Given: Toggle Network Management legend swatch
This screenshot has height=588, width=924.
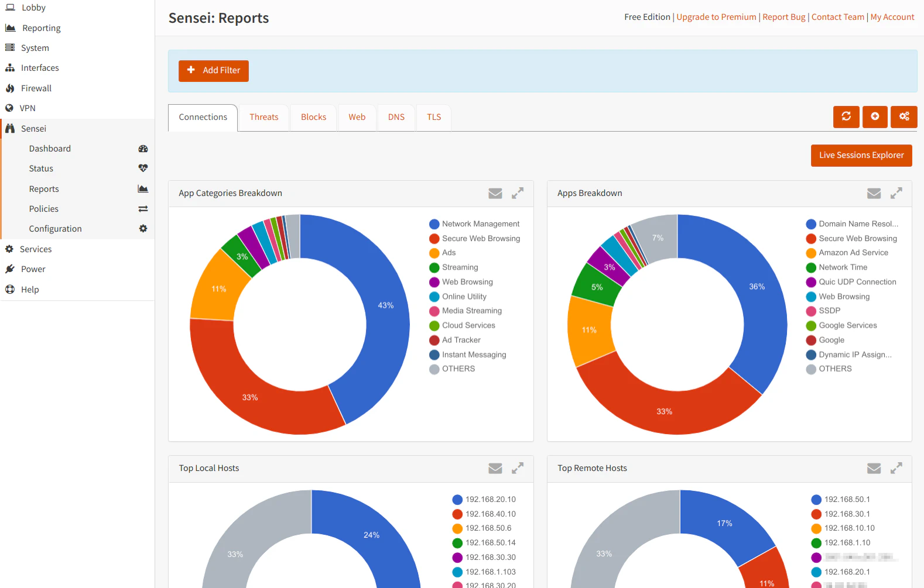Looking at the screenshot, I should coord(434,224).
